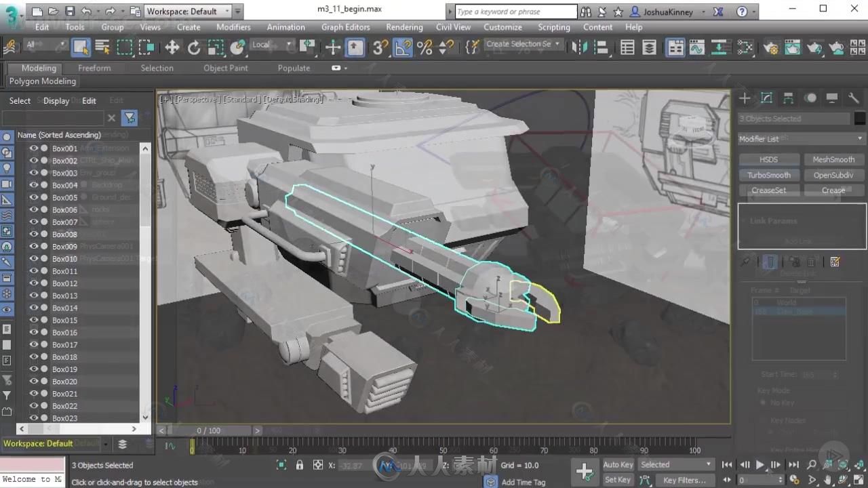Open Edit Named Selection Sets
This screenshot has width=868, height=488.
pyautogui.click(x=472, y=47)
